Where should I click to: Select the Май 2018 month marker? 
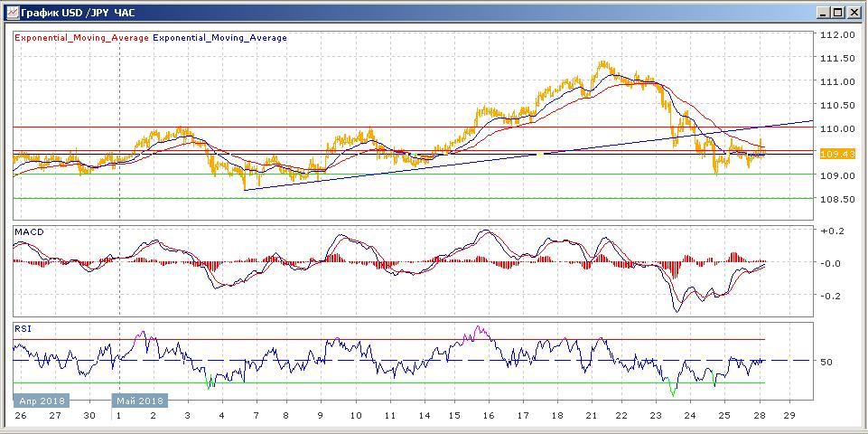138,401
